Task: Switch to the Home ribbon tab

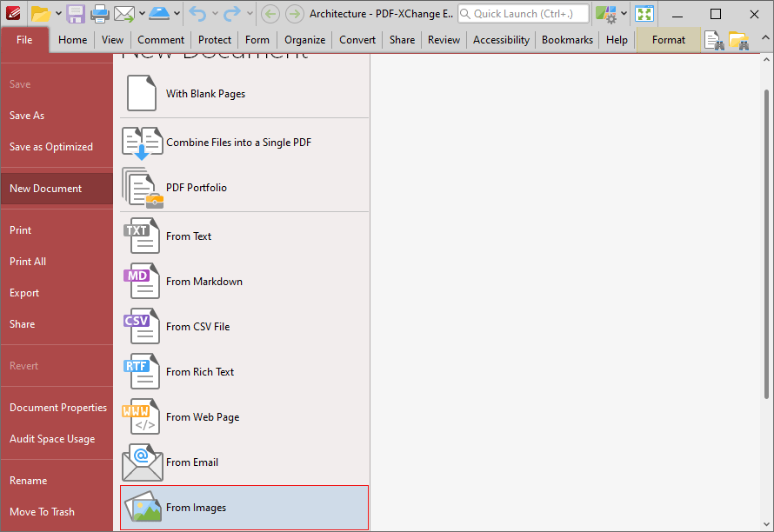Action: [x=72, y=39]
